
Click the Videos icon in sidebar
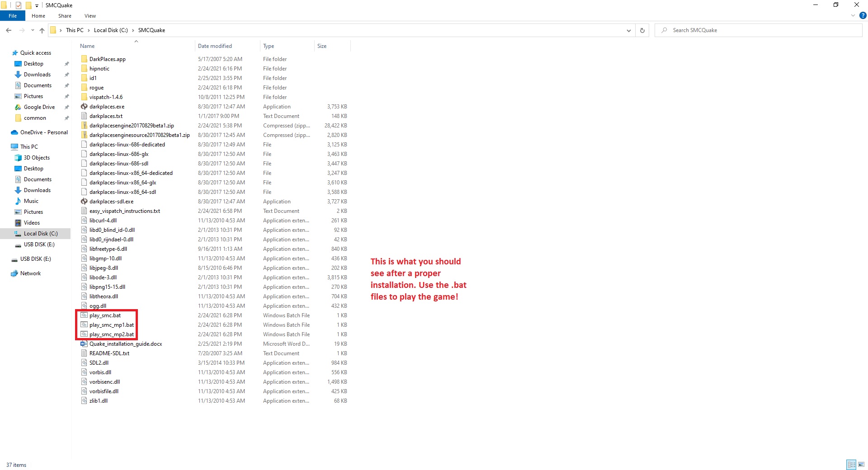click(18, 223)
